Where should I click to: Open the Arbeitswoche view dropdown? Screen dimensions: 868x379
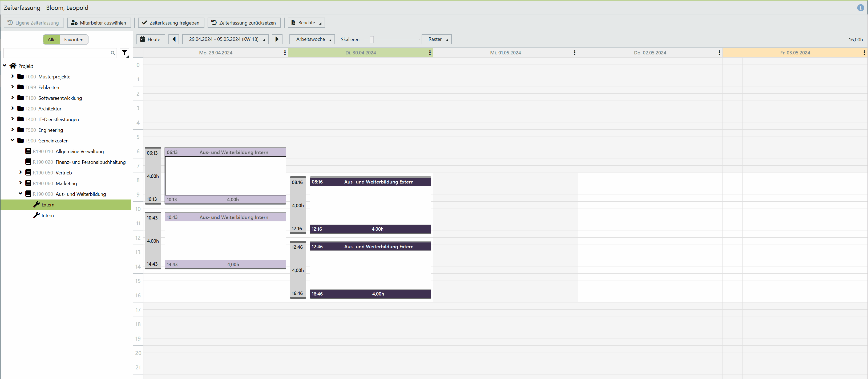click(x=312, y=39)
